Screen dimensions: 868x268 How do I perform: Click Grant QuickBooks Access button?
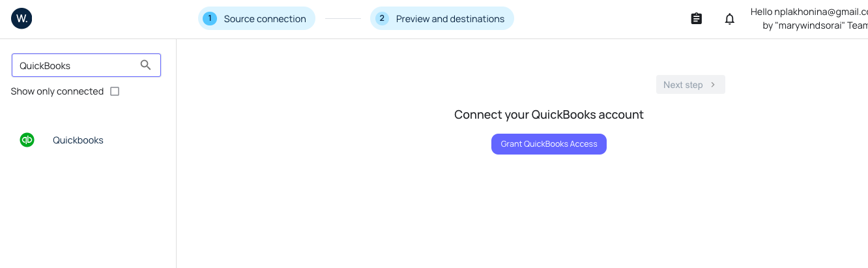tap(549, 144)
